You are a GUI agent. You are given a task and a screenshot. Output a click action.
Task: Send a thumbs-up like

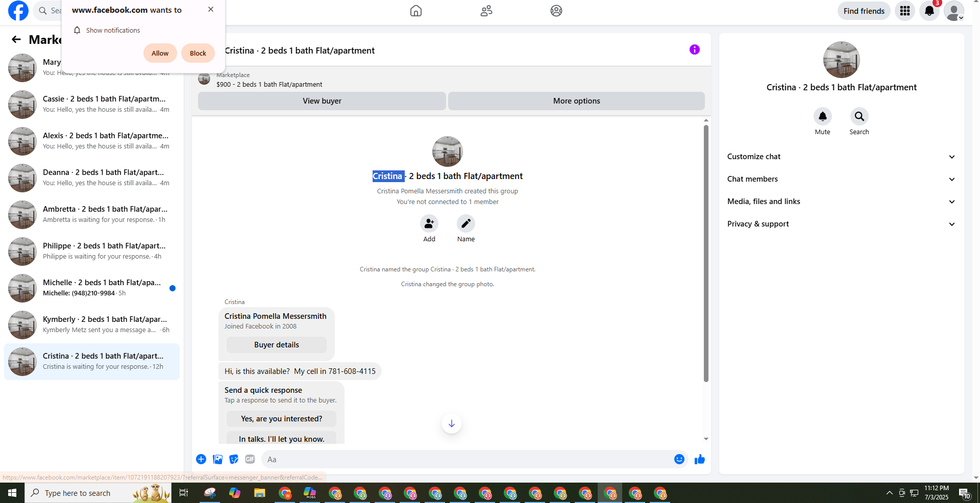tap(700, 459)
